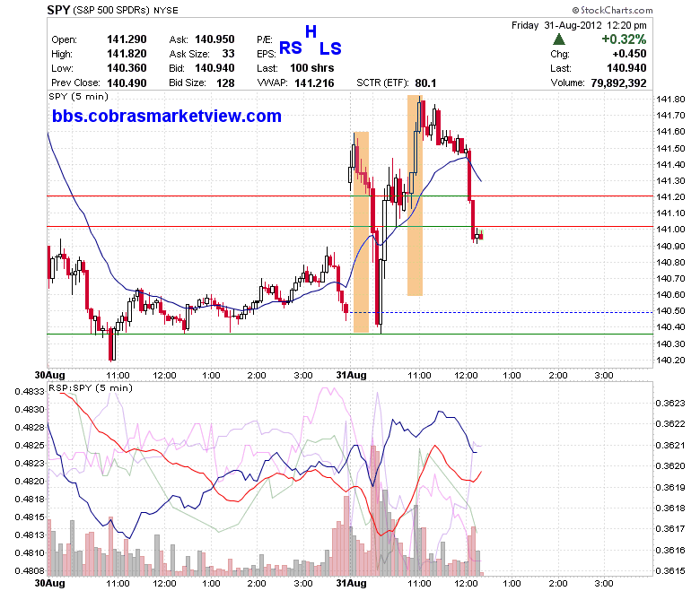Viewport: 700px width, 591px height.
Task: Click the blue dashed 140.50 level line
Action: (500, 312)
